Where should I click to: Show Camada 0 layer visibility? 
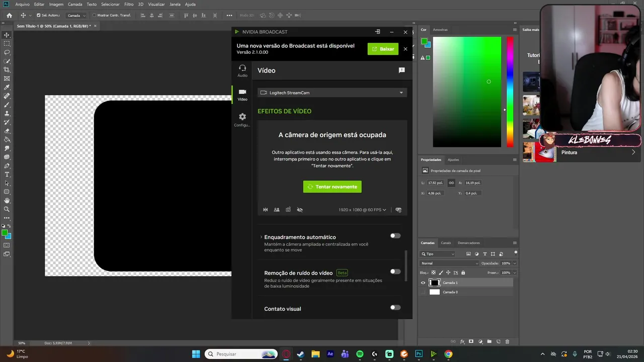click(x=423, y=292)
